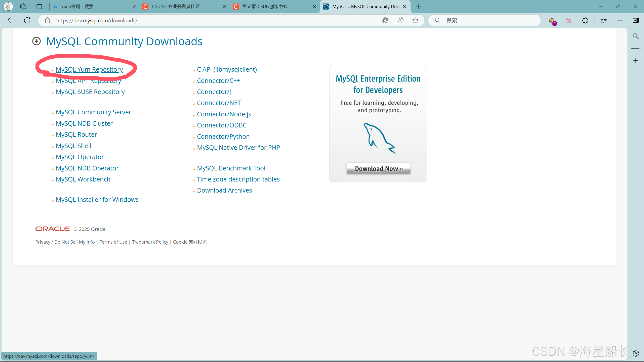Open the favorites list icon
This screenshot has height=362, width=644.
(603, 20)
